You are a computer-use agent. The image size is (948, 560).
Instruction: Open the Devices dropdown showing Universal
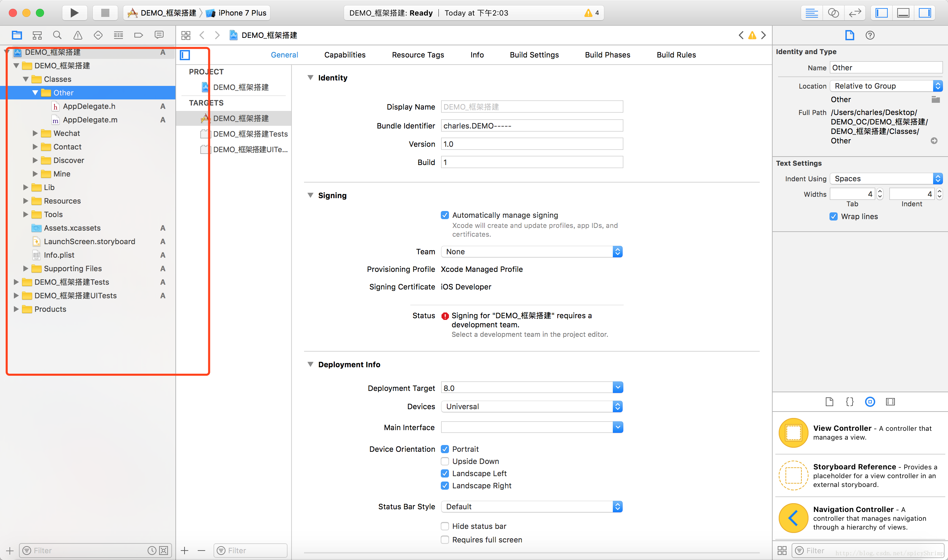coord(532,406)
